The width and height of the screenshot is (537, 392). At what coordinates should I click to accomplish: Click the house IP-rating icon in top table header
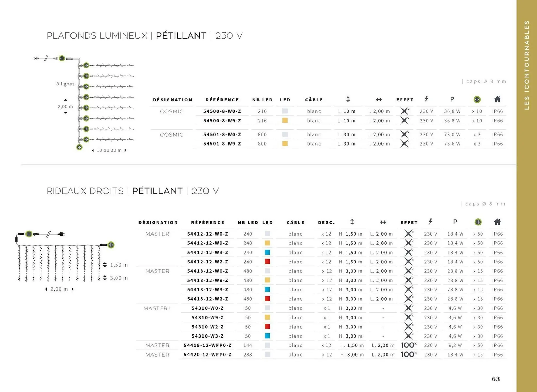497,99
